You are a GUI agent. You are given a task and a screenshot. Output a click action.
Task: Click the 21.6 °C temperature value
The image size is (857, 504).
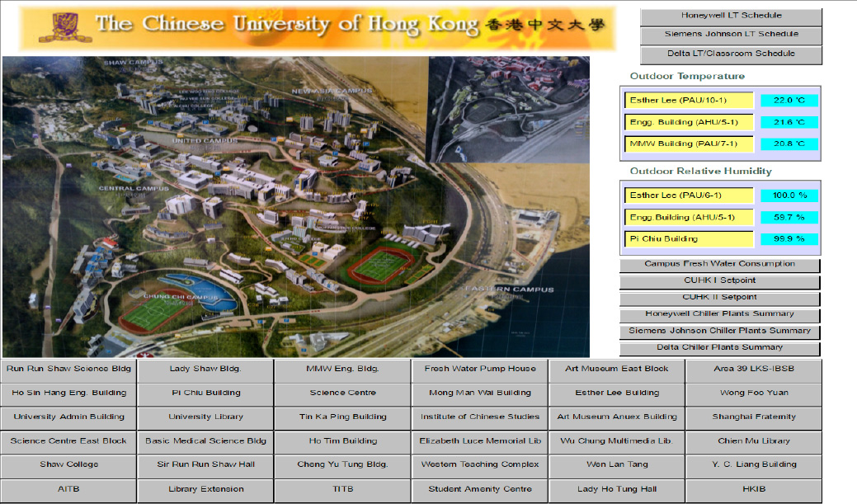[x=789, y=122]
